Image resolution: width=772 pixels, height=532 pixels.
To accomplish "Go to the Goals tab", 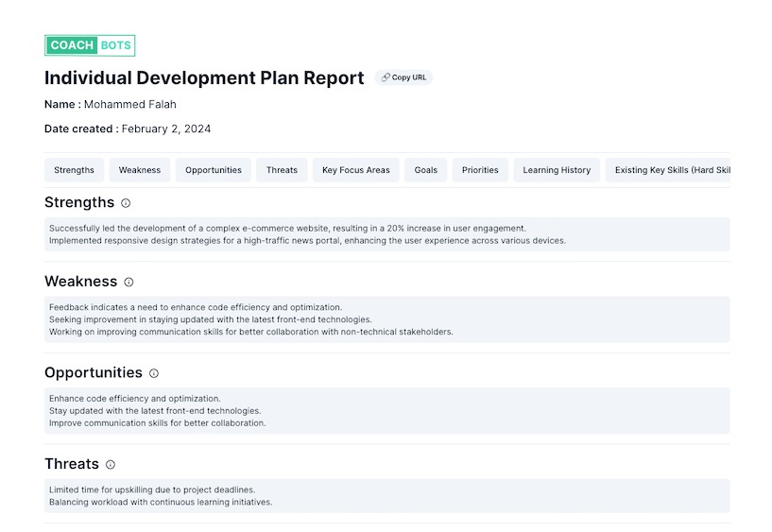I will (426, 170).
